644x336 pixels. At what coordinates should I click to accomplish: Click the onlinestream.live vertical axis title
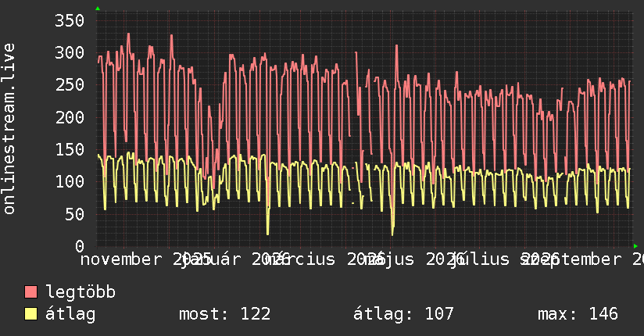pos(9,129)
